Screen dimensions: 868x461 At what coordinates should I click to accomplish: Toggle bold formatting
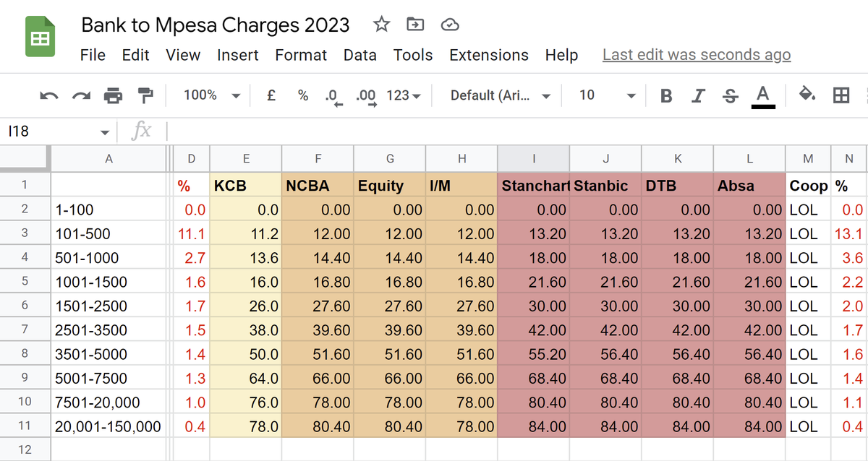(666, 95)
